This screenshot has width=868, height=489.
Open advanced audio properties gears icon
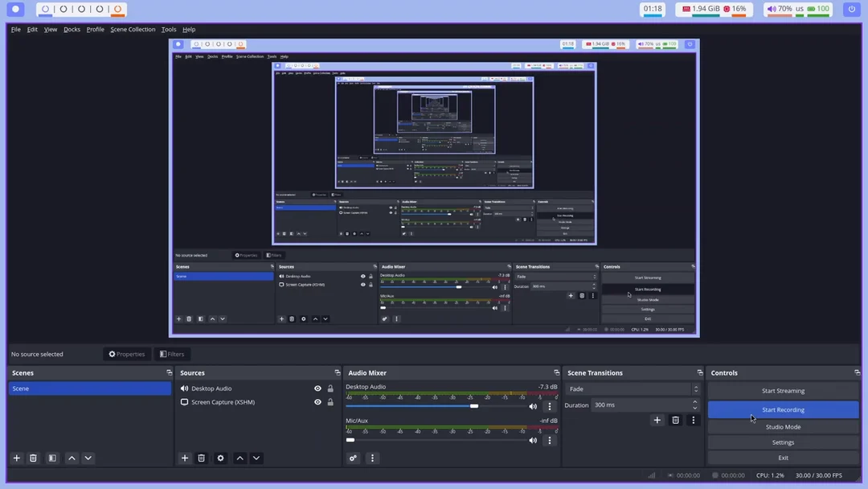point(353,458)
